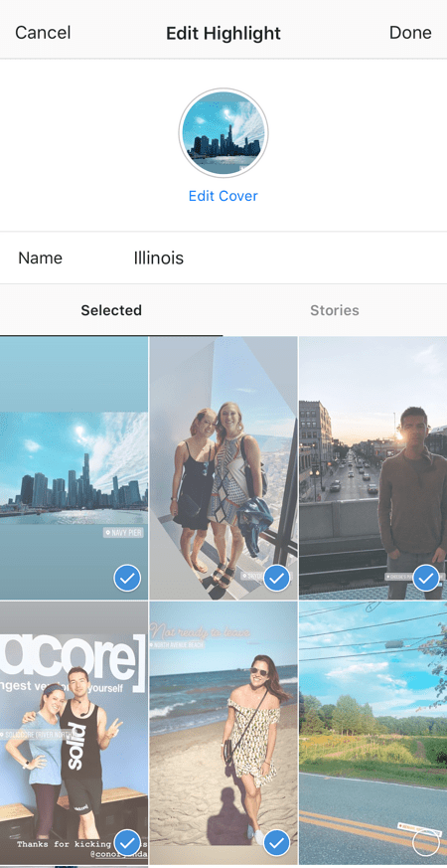Open the country road story thumbnail
This screenshot has width=447, height=868.
point(372,734)
